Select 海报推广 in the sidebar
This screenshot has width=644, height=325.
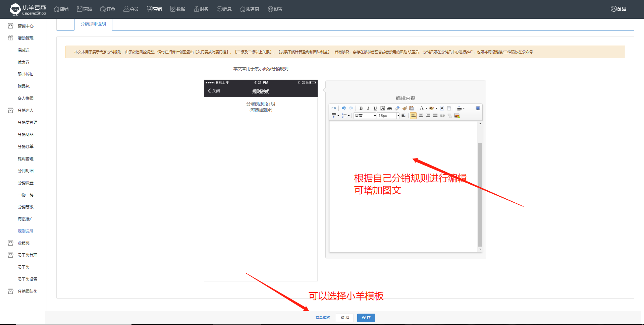(x=25, y=219)
